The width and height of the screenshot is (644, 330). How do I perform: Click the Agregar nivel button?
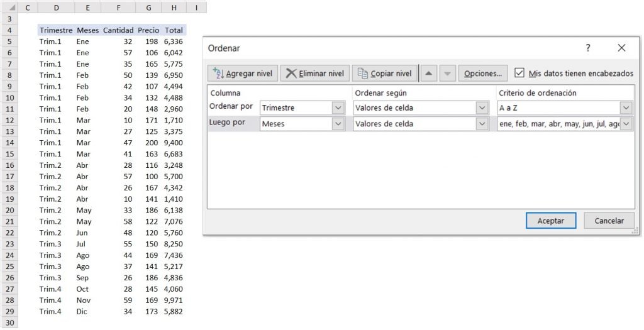[243, 74]
